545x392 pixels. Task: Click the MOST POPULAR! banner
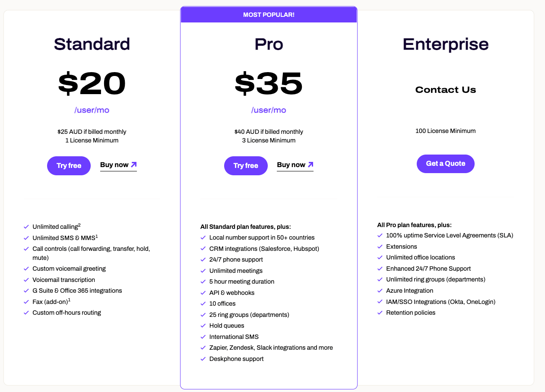(x=269, y=14)
